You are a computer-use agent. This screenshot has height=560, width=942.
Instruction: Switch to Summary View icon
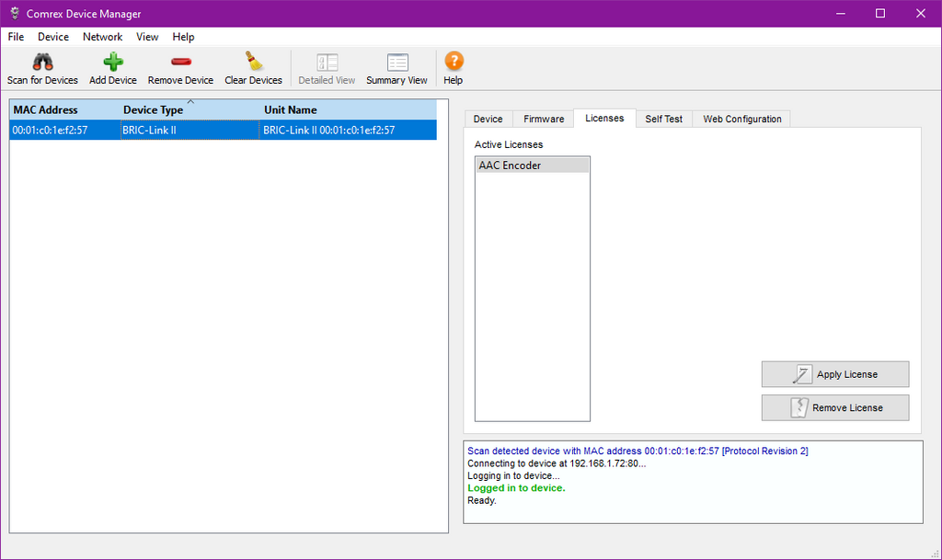397,63
